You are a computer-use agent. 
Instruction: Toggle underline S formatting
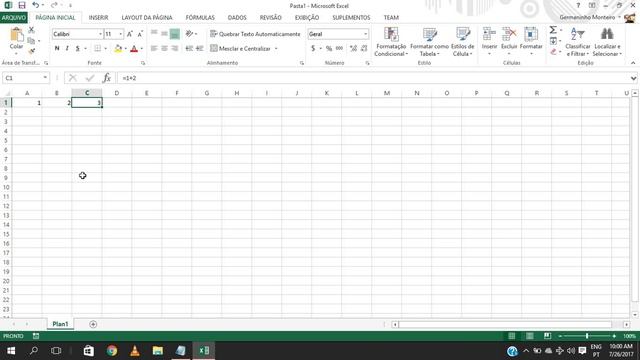(77, 49)
